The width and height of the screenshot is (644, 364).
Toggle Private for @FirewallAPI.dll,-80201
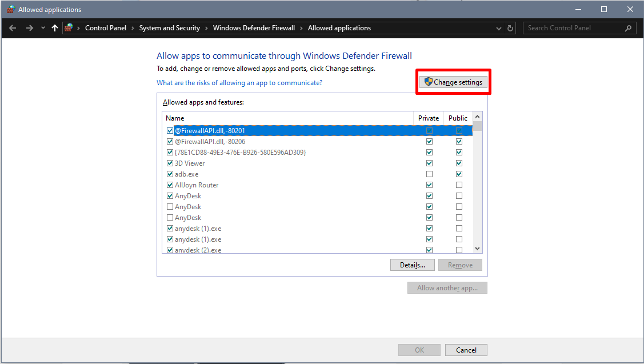tap(429, 131)
